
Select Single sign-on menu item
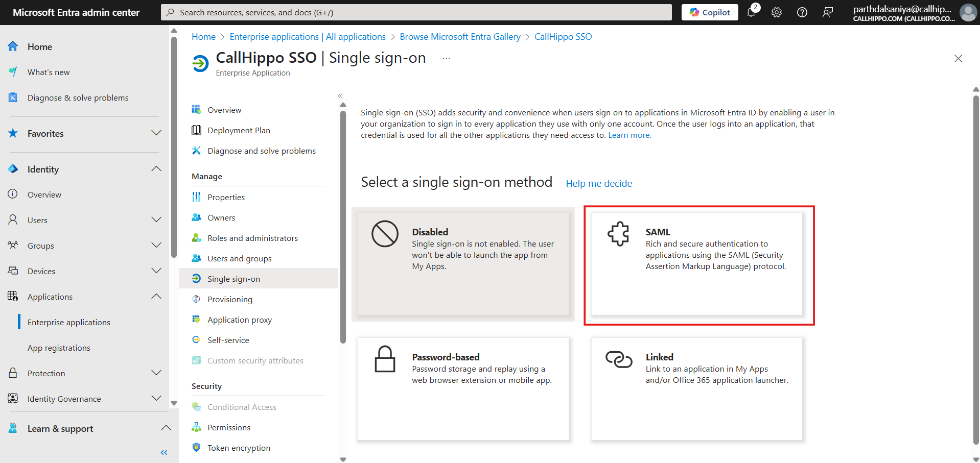click(259, 279)
